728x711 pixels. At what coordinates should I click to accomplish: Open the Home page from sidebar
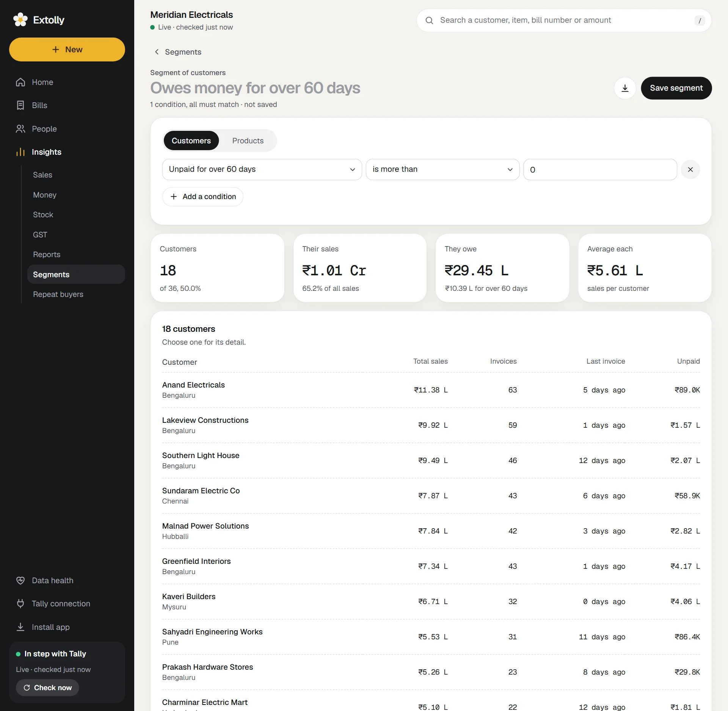point(67,82)
